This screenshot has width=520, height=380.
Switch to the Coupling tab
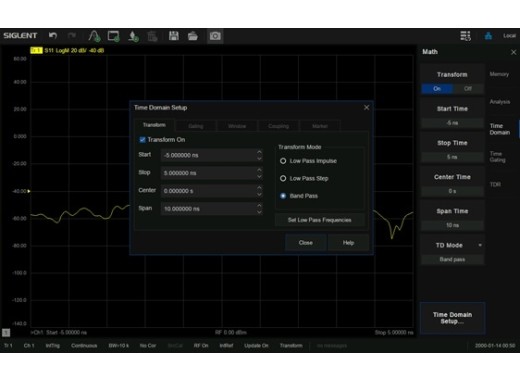pos(278,126)
